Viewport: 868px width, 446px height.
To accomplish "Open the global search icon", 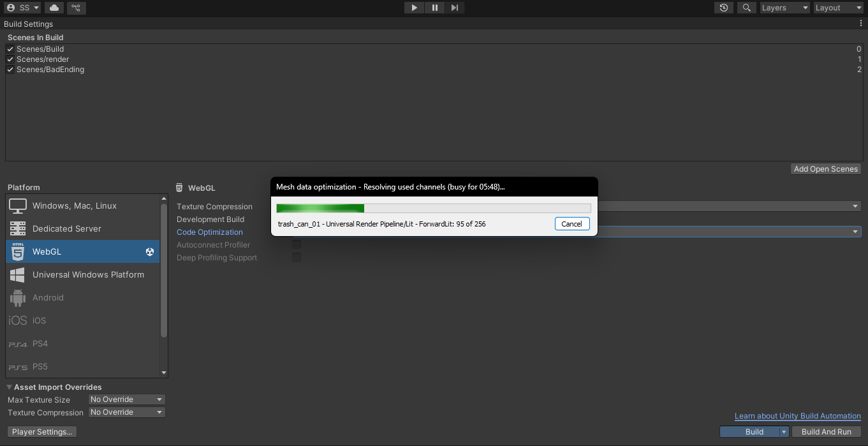I will point(746,8).
